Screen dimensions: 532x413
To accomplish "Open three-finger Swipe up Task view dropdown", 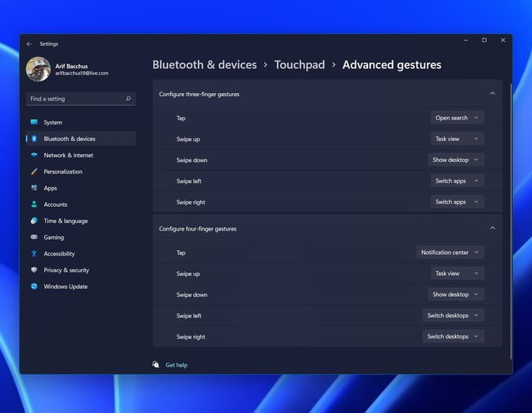I will [457, 139].
